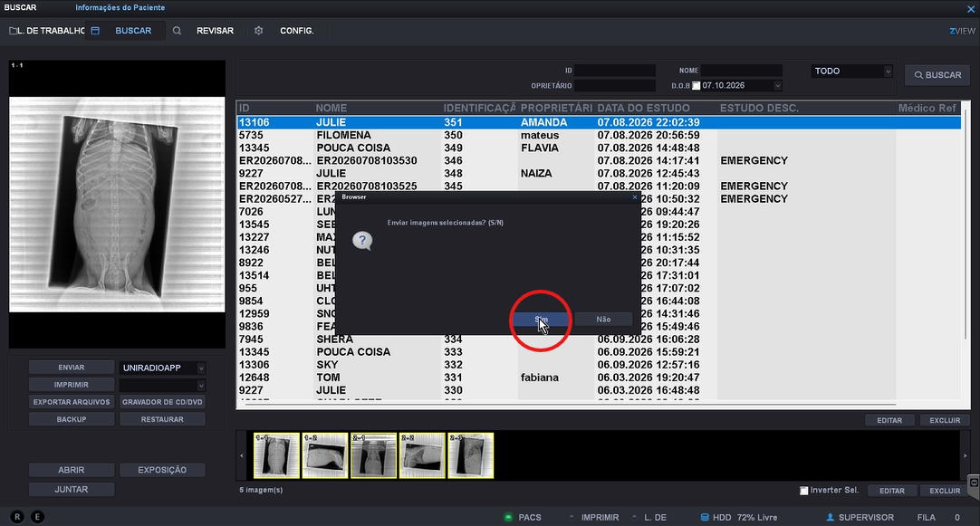Screen dimensions: 980x526
Task: Open the CONFIG. tab
Action: point(297,31)
